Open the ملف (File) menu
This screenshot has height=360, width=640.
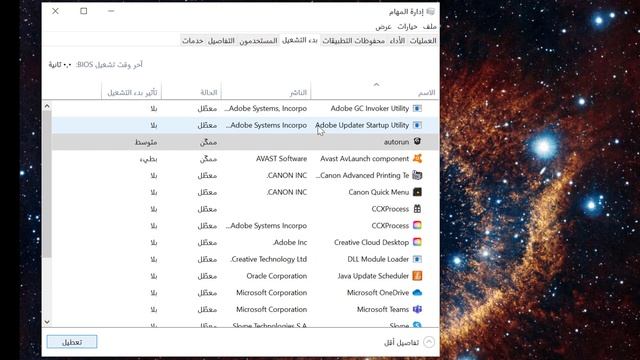pos(429,27)
